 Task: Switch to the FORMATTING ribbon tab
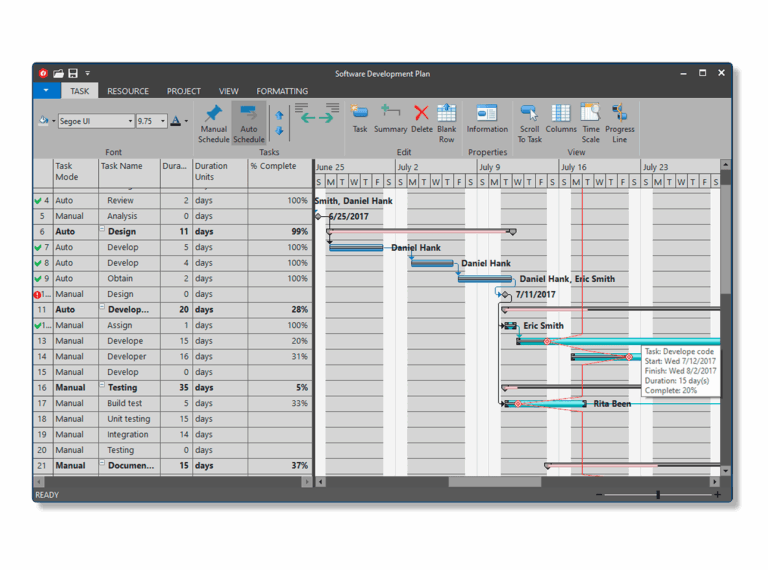pyautogui.click(x=282, y=91)
